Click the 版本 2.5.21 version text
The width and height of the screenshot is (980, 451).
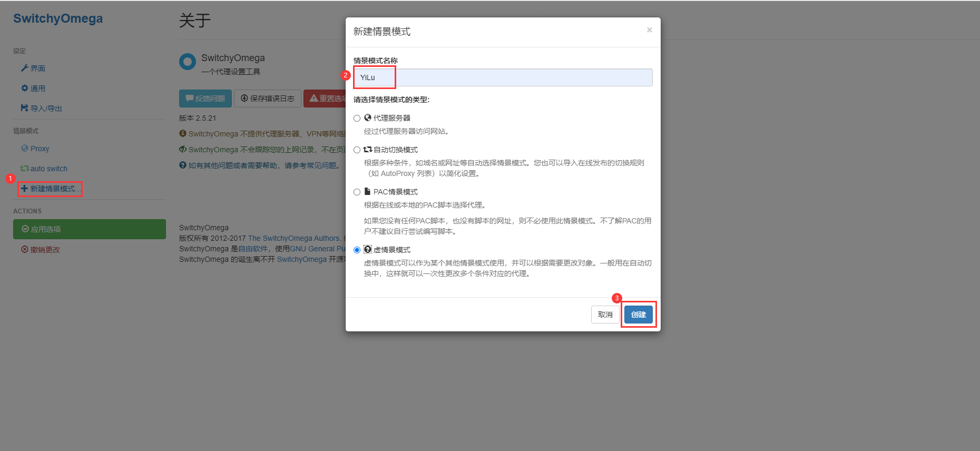(x=198, y=118)
